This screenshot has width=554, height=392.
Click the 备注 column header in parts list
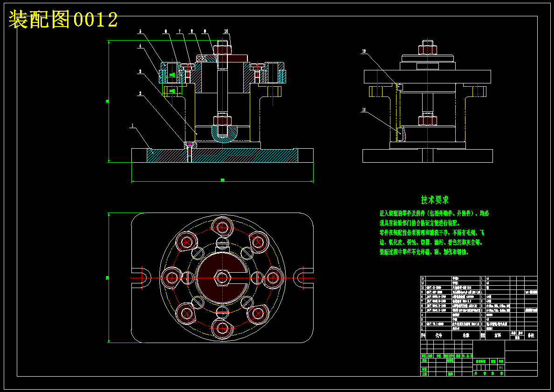531,336
